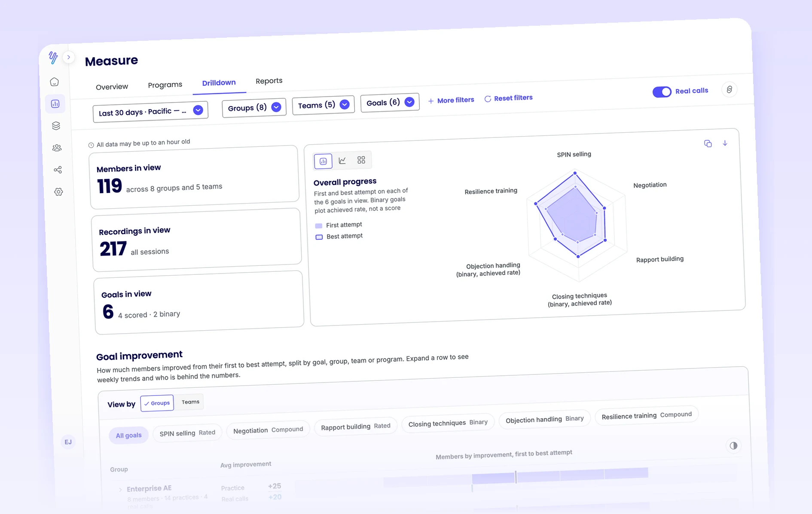Screen dimensions: 812x514
Task: Click the app logo icon in sidebar
Action: tap(53, 58)
